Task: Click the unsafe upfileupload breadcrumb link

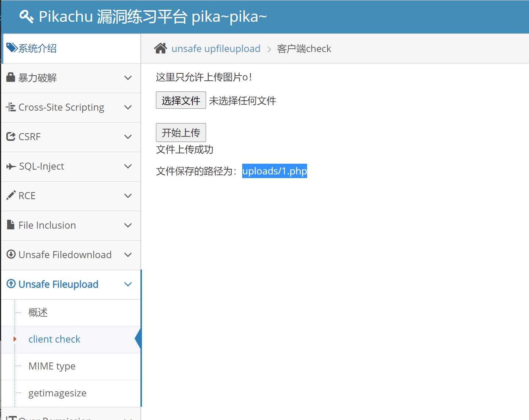Action: [x=216, y=49]
